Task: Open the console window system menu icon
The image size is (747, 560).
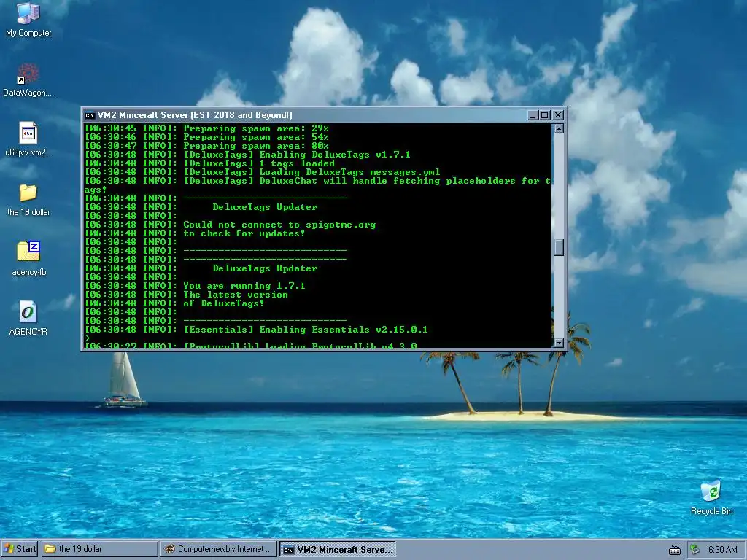Action: (90, 115)
